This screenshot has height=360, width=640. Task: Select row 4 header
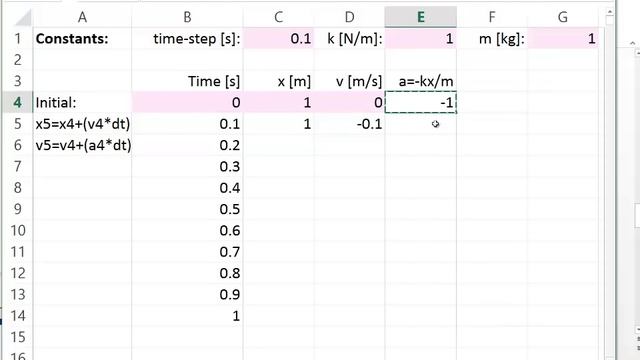pyautogui.click(x=18, y=102)
